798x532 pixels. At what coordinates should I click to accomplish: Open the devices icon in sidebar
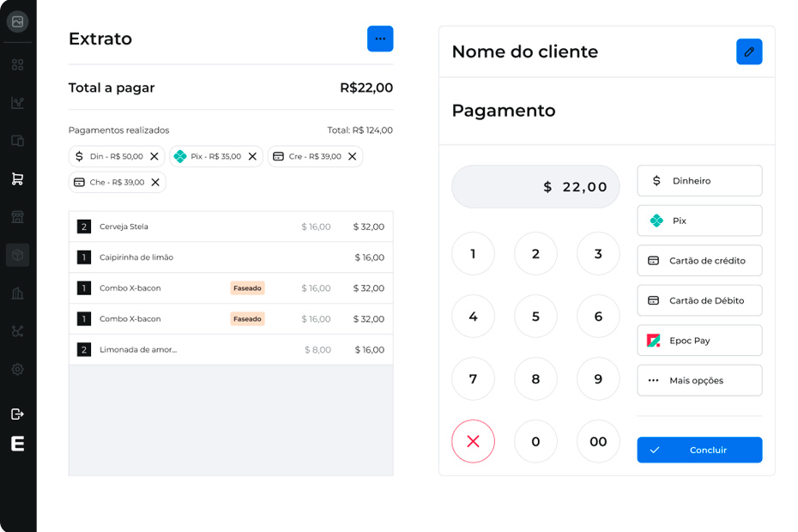click(17, 141)
